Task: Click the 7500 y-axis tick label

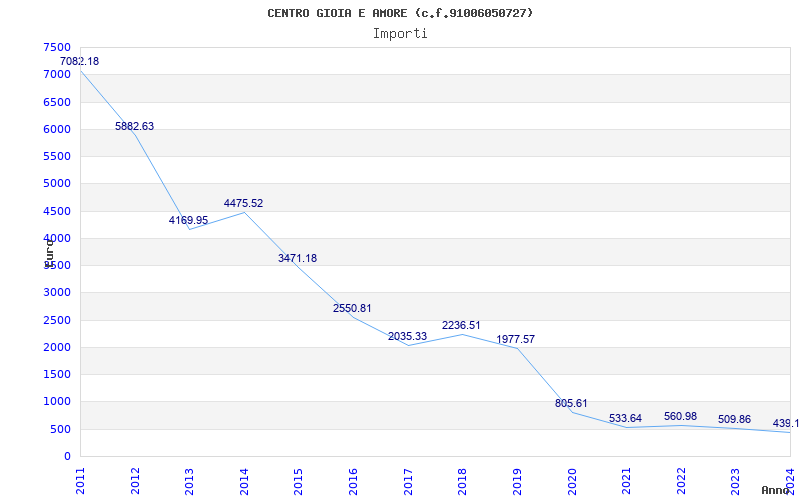Action: click(x=55, y=47)
